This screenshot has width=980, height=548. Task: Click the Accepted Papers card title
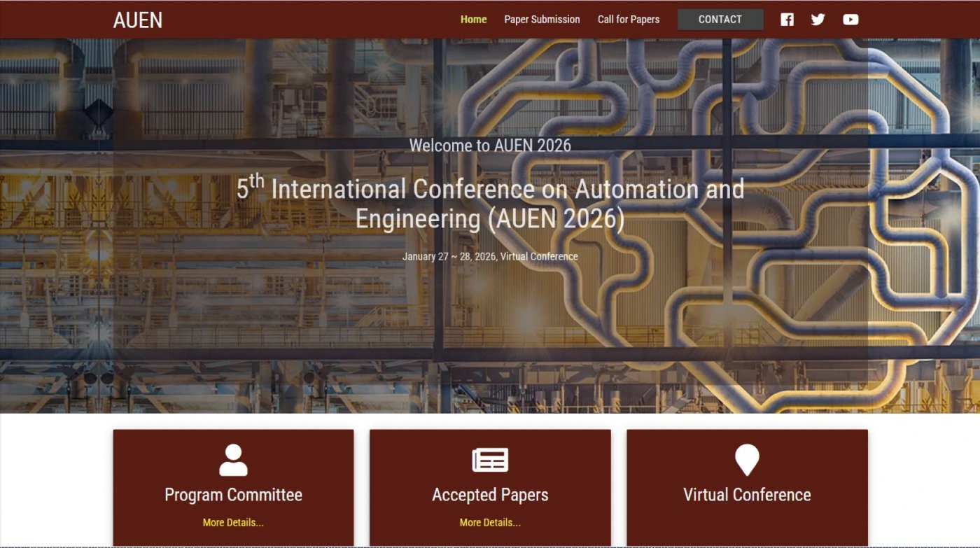490,495
